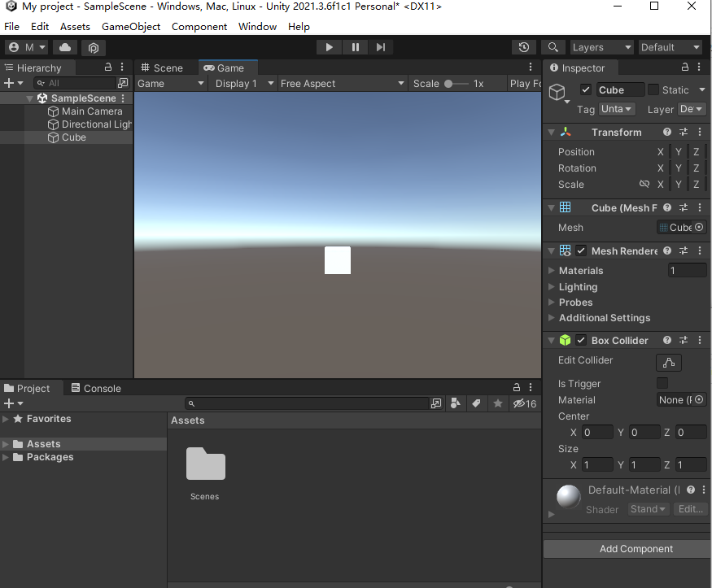Start Play mode with the Play button

coord(330,47)
